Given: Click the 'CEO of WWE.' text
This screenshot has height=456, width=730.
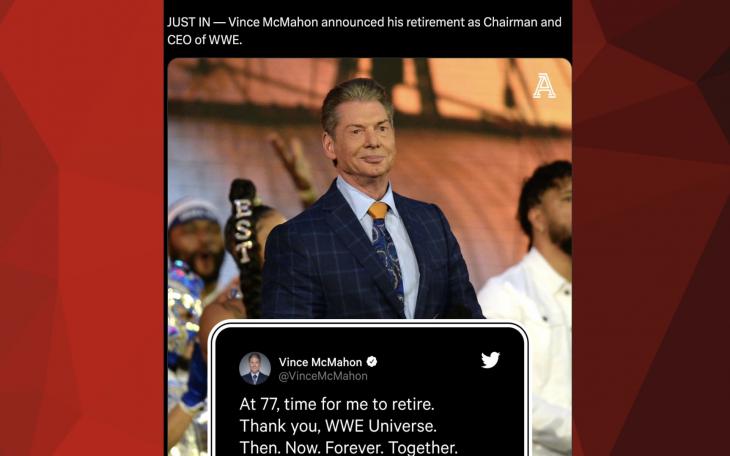Looking at the screenshot, I should 204,40.
